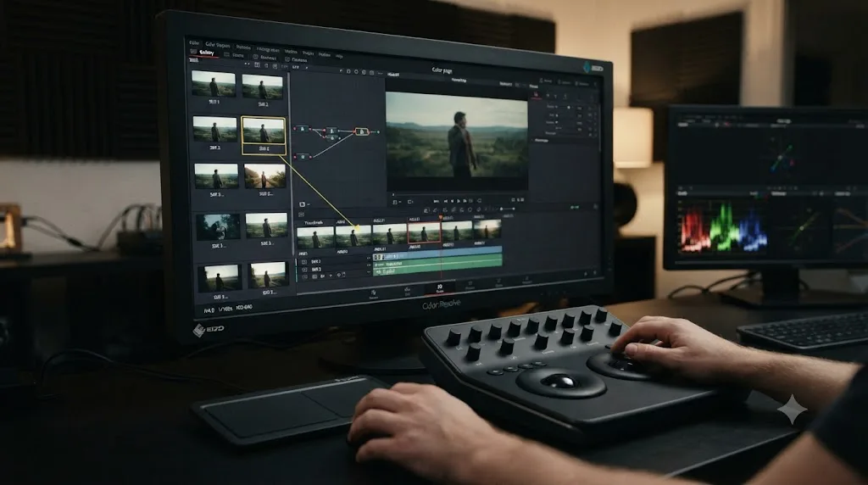The width and height of the screenshot is (868, 485).
Task: Click the viewer mode dropdown left of the transport
Action: coord(397,202)
